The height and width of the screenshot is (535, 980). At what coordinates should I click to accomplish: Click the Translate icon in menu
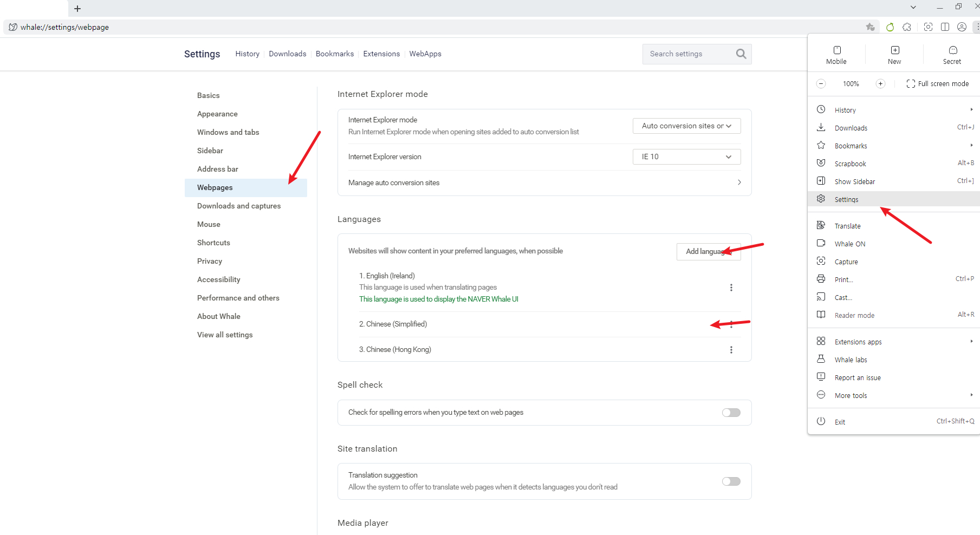tap(821, 225)
